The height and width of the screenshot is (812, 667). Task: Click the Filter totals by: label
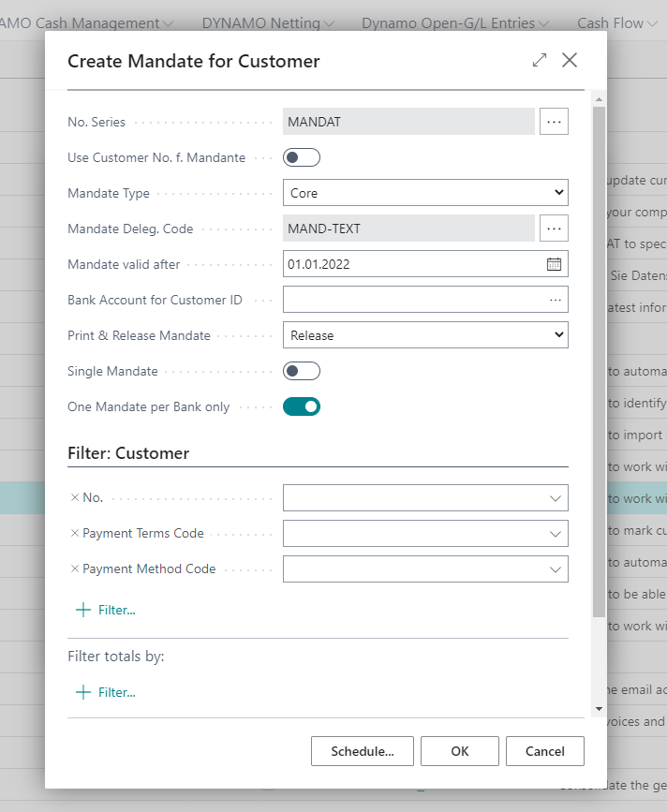[x=116, y=657]
